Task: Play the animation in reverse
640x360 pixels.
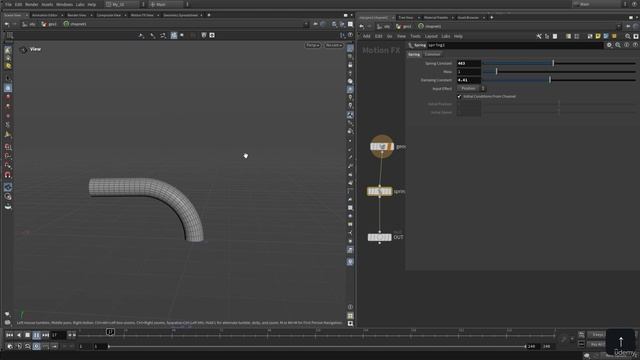Action: [19, 335]
